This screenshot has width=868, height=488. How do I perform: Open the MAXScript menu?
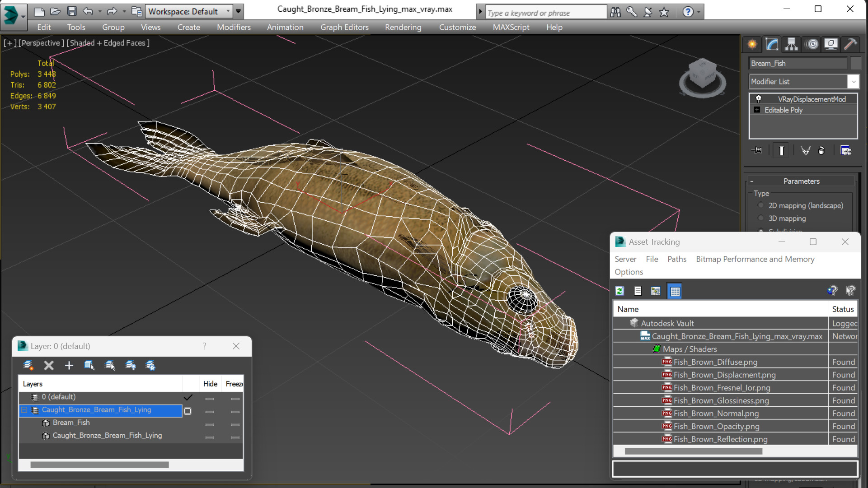(x=511, y=27)
